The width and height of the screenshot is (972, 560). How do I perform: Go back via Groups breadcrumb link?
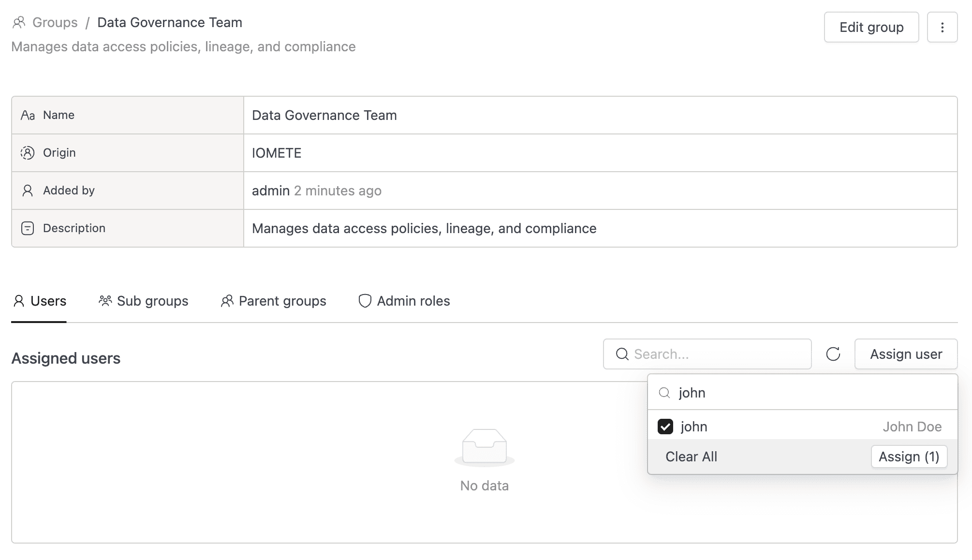coord(55,22)
